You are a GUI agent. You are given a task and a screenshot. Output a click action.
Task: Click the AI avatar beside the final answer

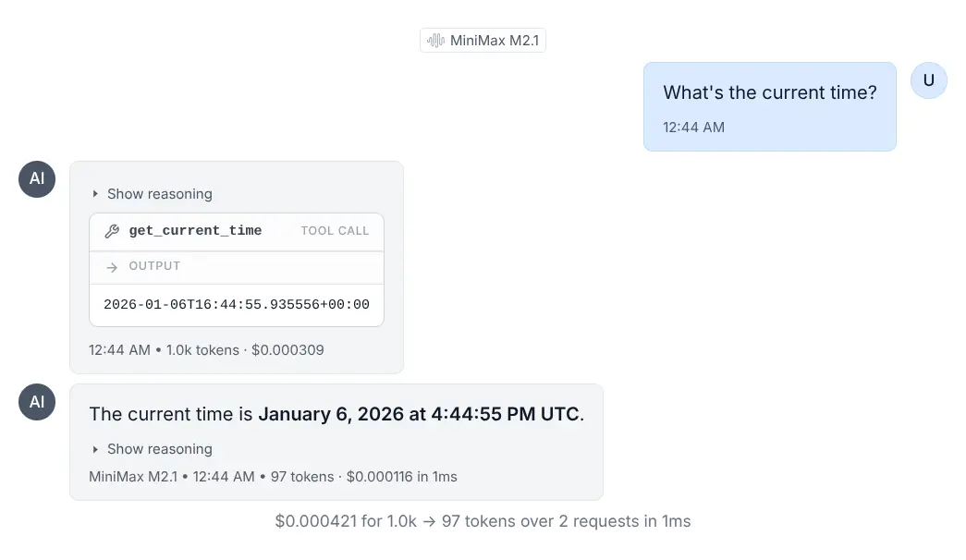pos(37,402)
